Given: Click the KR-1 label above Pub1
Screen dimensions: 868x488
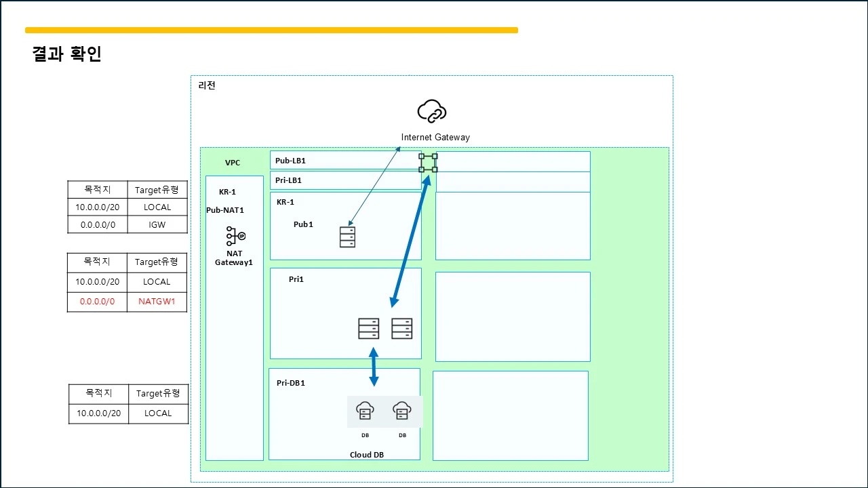Looking at the screenshot, I should point(285,202).
